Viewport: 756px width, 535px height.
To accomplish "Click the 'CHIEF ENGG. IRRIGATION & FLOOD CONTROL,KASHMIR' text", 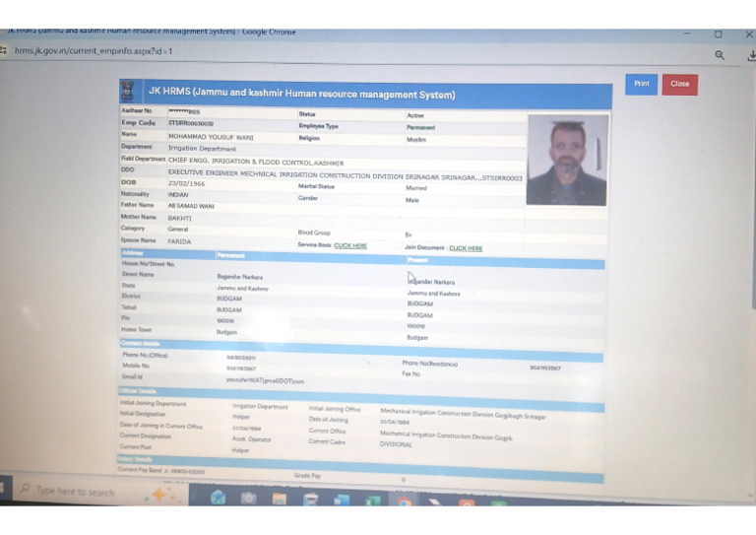I will pyautogui.click(x=256, y=163).
